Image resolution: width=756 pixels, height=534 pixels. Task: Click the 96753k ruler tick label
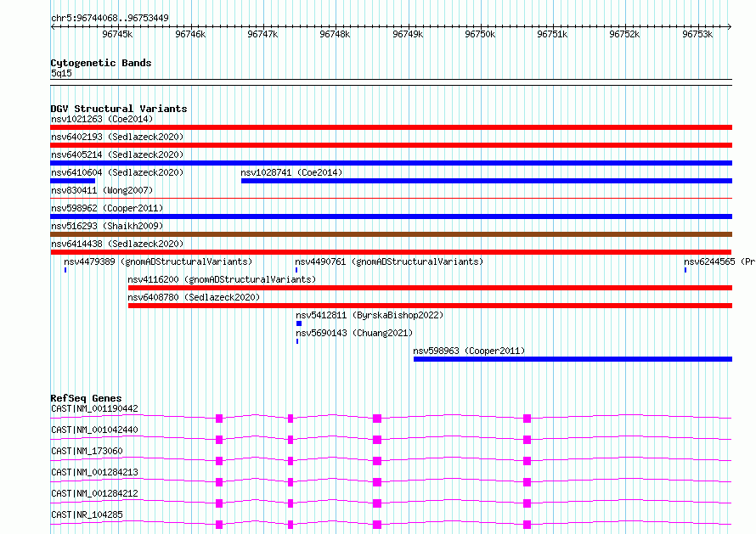click(x=697, y=34)
